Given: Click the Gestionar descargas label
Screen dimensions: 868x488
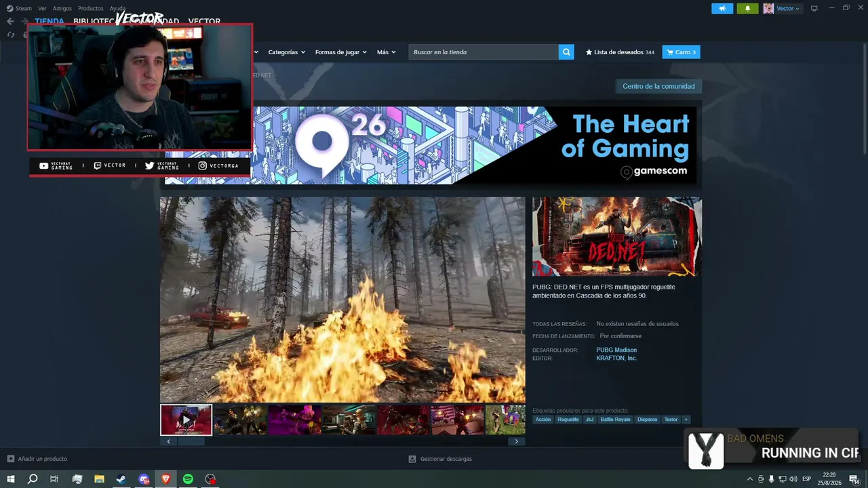Looking at the screenshot, I should pos(446,459).
